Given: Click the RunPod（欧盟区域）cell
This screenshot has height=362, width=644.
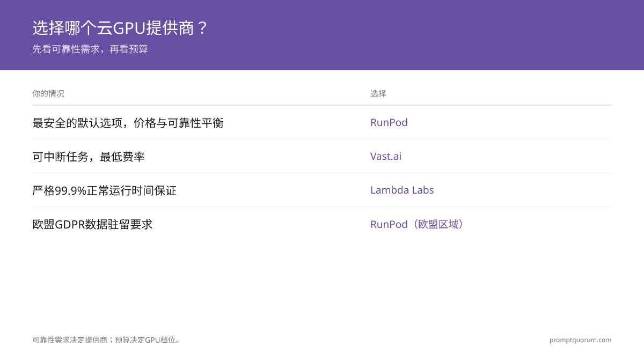Looking at the screenshot, I should [x=419, y=224].
